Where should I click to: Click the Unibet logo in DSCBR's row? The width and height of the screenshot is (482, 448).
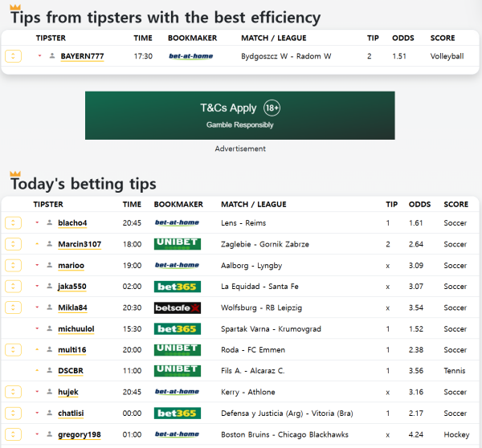[177, 371]
